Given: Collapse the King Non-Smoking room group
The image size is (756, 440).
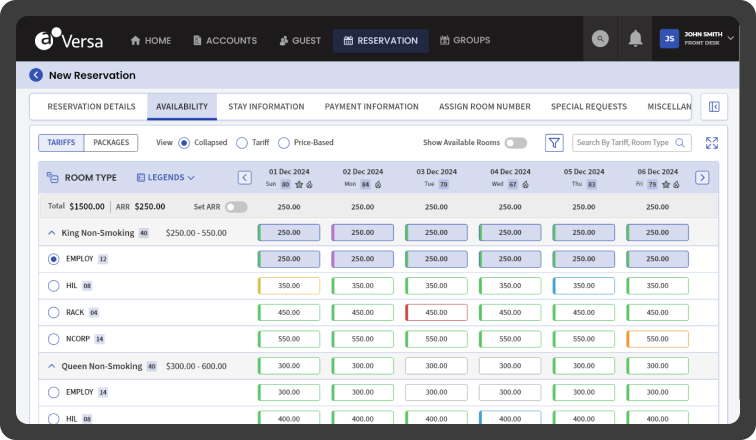Looking at the screenshot, I should tap(51, 233).
